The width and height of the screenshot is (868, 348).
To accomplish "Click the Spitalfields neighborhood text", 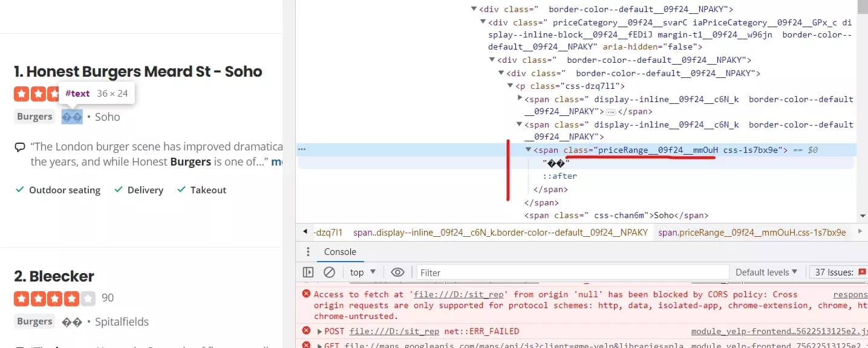I will (122, 321).
